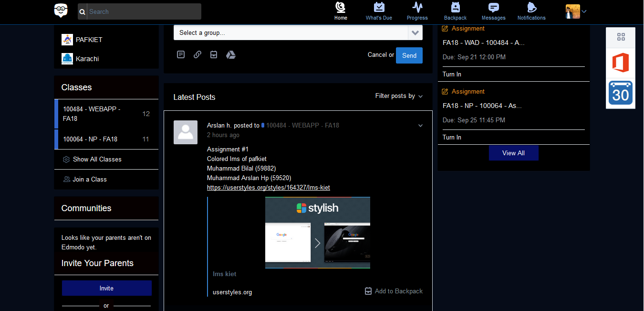Click the 2 hours ago timestamp
The width and height of the screenshot is (644, 311).
click(x=223, y=135)
